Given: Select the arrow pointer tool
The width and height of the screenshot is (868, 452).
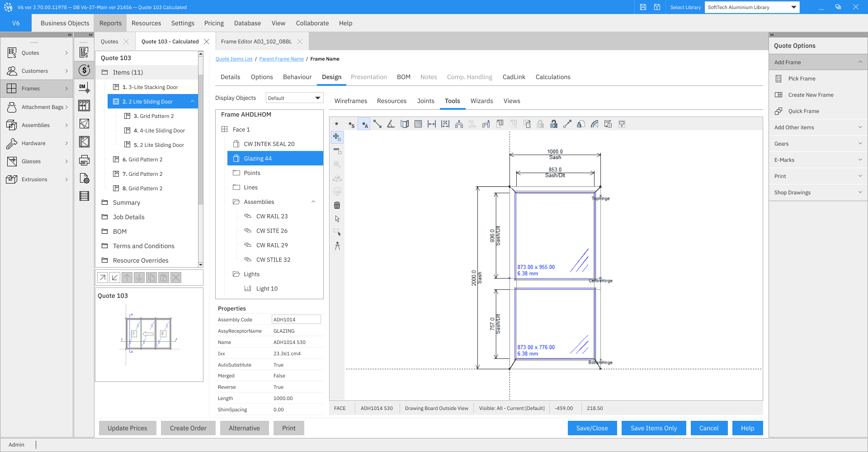Looking at the screenshot, I should click(337, 219).
